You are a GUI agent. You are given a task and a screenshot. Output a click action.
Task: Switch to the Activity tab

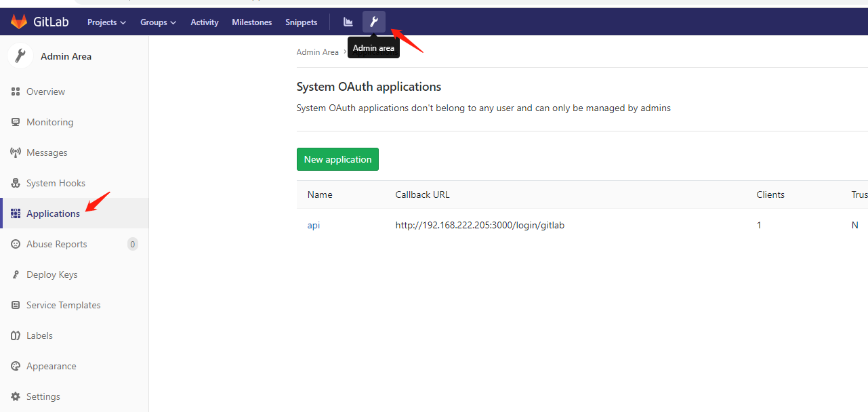pos(204,22)
